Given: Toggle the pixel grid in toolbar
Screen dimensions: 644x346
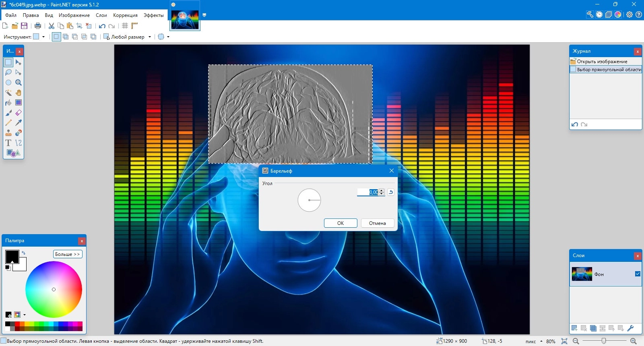Looking at the screenshot, I should (x=125, y=26).
